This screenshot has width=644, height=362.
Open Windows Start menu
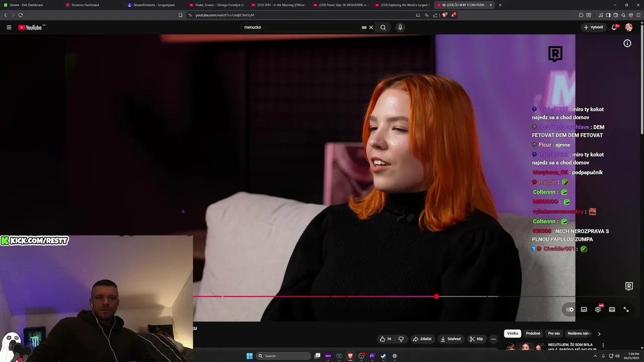[x=250, y=356]
